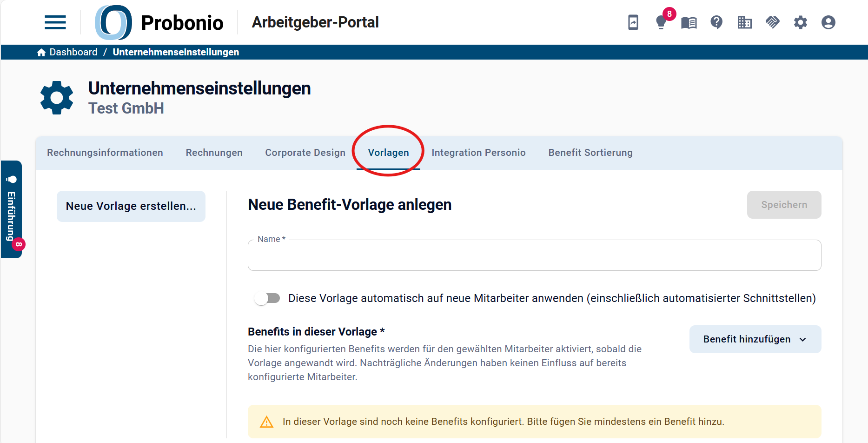The height and width of the screenshot is (443, 868).
Task: Open the lightbulb tips icon with badge 8
Action: pos(661,22)
